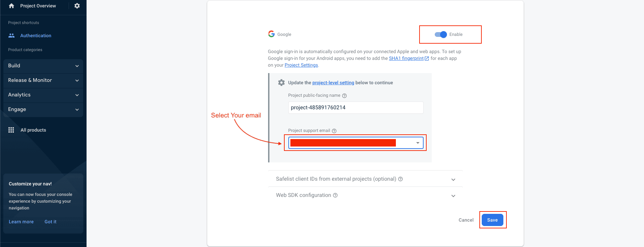Click help icon next to Web SDK configuration

tap(335, 195)
